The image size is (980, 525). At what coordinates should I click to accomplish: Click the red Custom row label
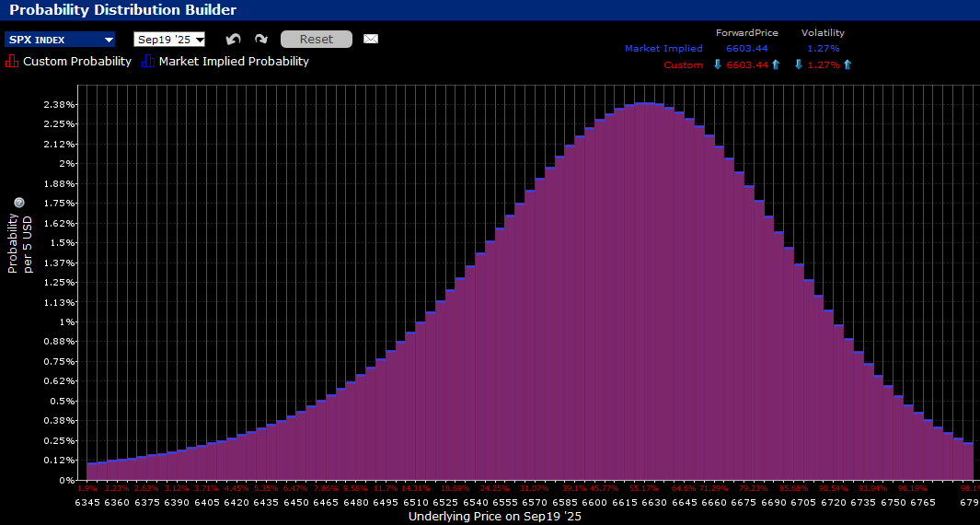click(x=683, y=64)
